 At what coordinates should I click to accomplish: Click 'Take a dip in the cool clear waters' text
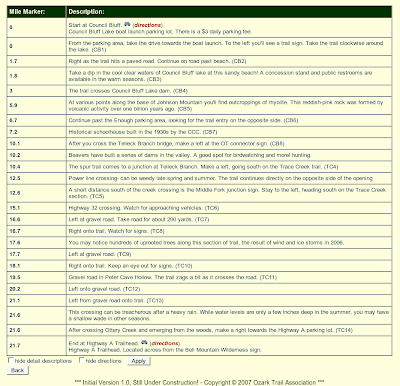(220, 76)
